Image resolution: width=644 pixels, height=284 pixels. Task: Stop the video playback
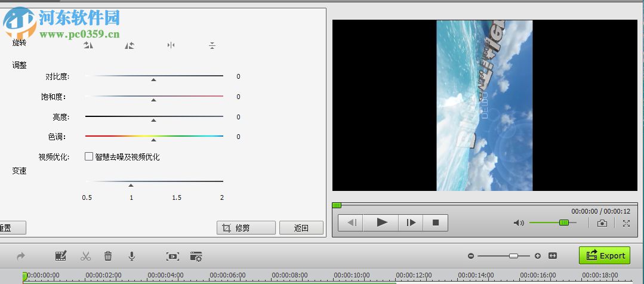(436, 223)
